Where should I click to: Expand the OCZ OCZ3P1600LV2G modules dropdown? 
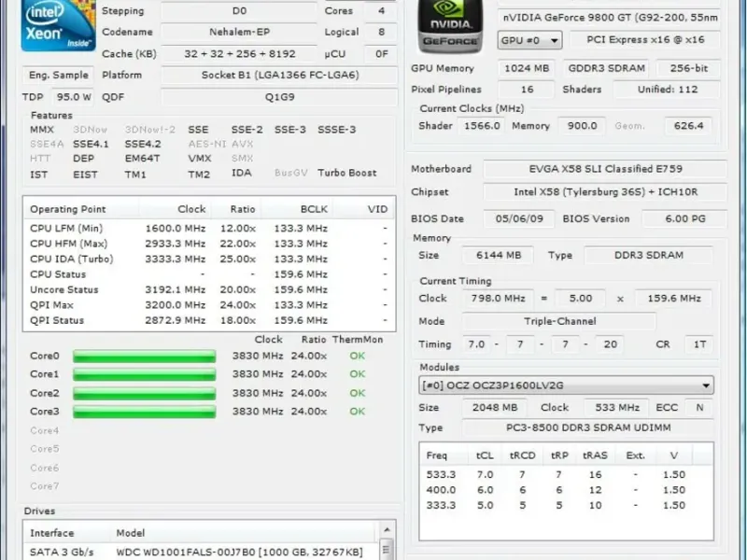tap(566, 385)
